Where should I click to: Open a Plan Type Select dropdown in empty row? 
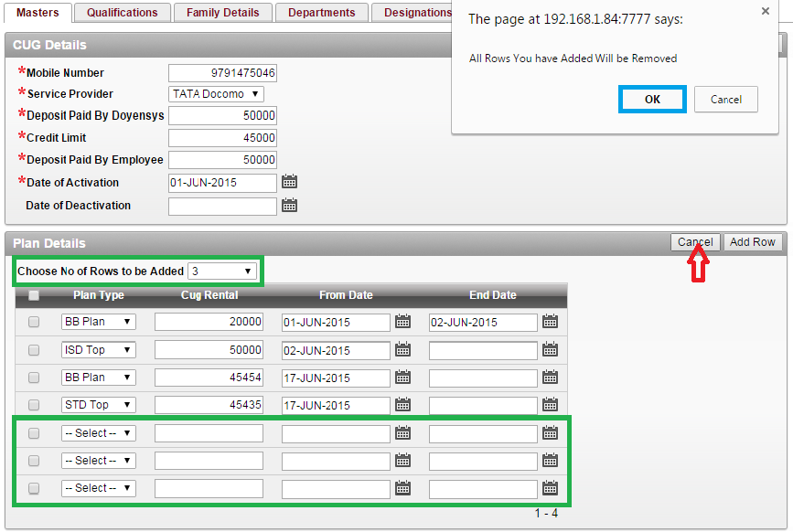(x=98, y=432)
